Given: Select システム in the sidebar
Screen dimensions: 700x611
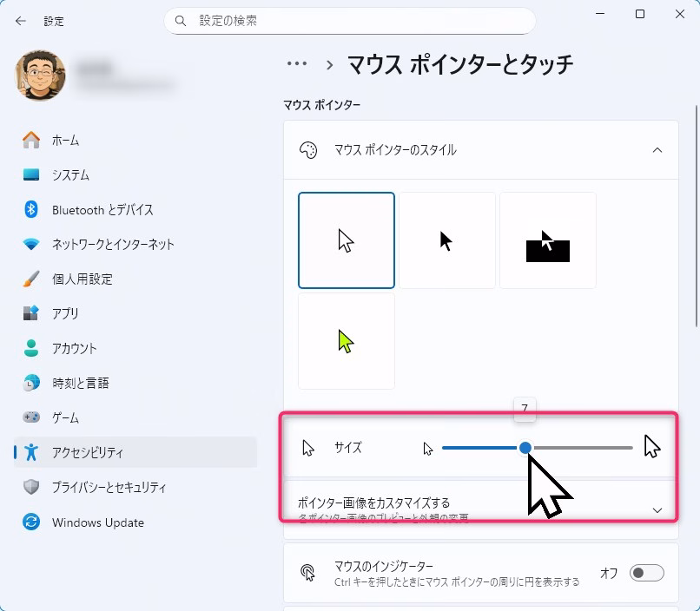Looking at the screenshot, I should (69, 175).
